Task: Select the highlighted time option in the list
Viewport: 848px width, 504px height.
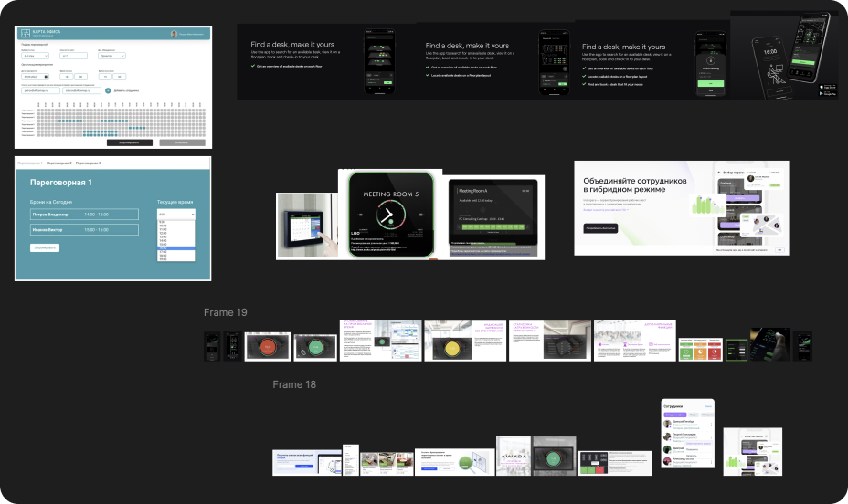Action: tap(175, 248)
